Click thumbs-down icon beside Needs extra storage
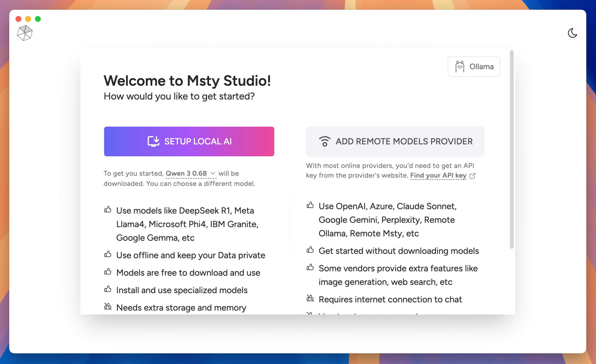The image size is (596, 364). pos(108,306)
